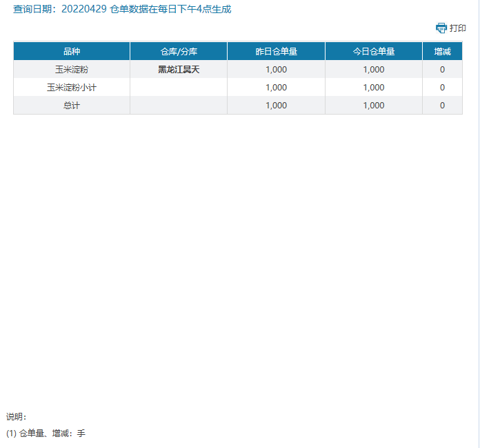
Task: Click the 总计 total row label
Action: tap(72, 106)
